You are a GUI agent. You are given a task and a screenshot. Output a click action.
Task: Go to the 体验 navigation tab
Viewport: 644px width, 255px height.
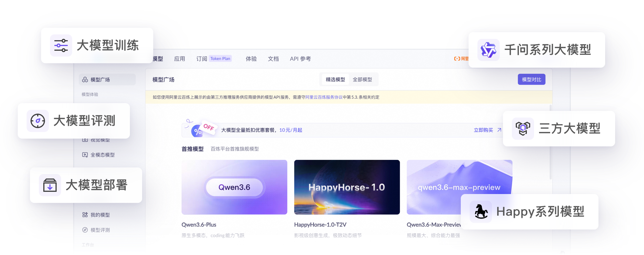point(251,59)
